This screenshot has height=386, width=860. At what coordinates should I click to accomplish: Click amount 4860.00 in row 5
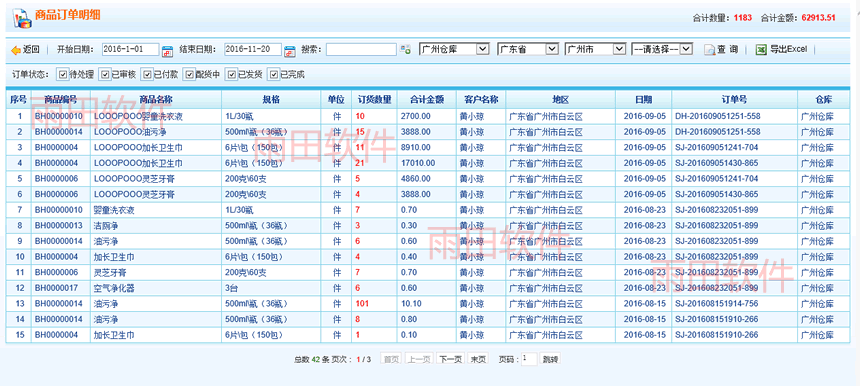tap(416, 179)
